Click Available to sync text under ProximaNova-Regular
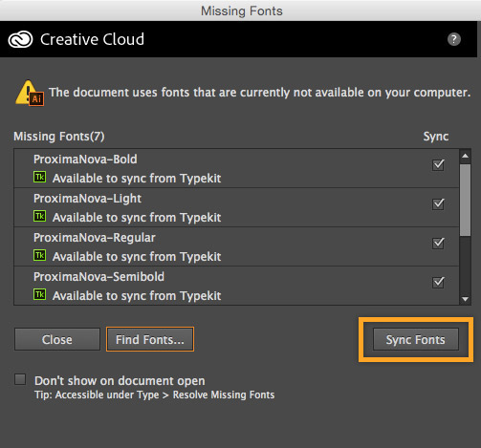Image resolution: width=481 pixels, height=448 pixels. pos(137,257)
